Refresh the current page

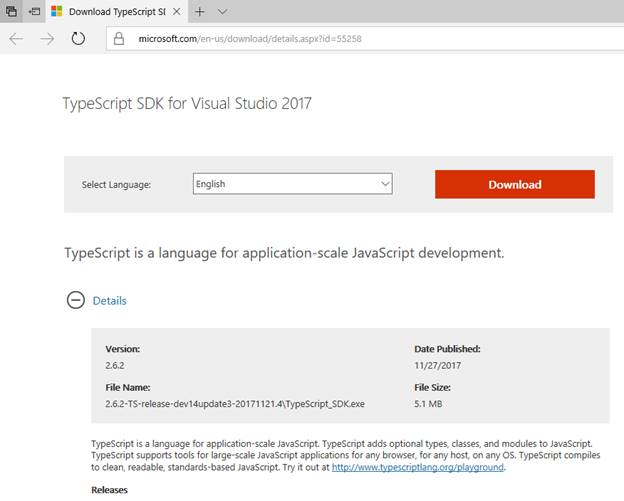78,39
